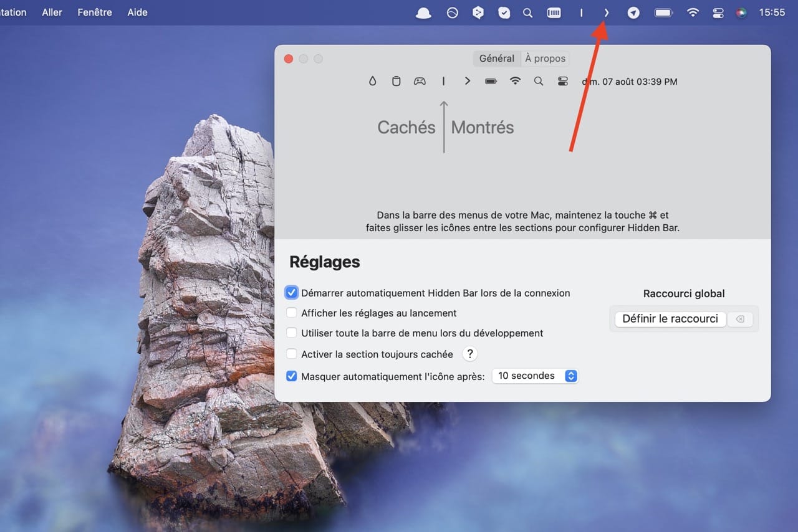
Task: Click the battery icon in the preview bar
Action: [x=491, y=81]
